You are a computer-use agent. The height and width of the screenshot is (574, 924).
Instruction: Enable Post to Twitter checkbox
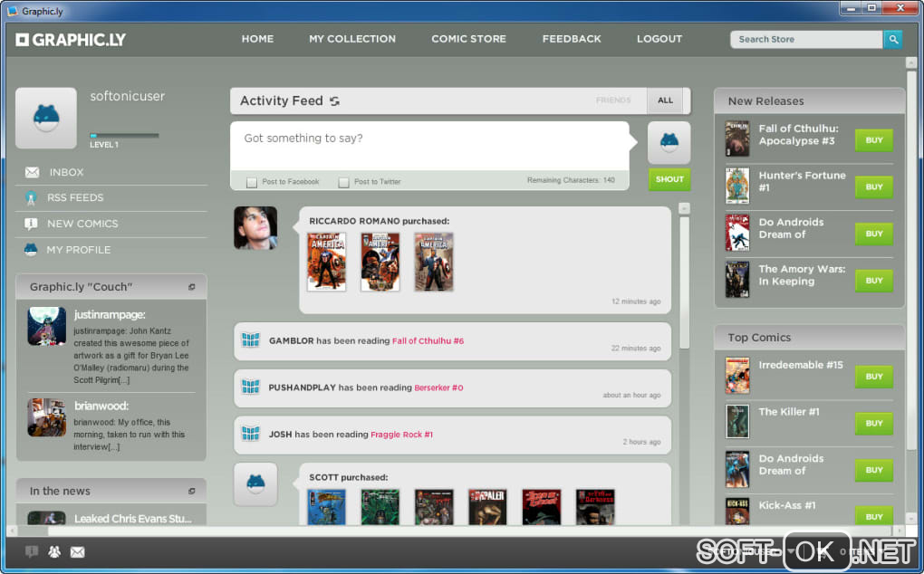tap(343, 183)
